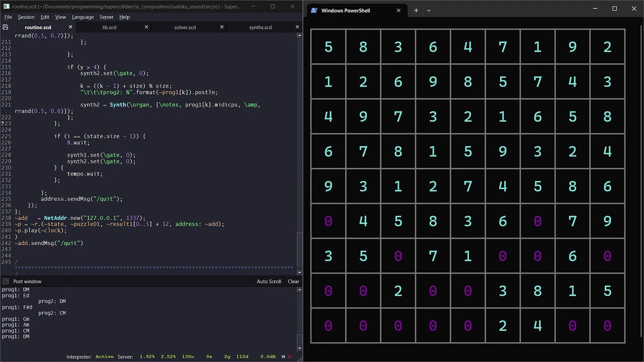Click the 8.wait; line in editor
Screen dimensions: 644x362
[x=78, y=142]
